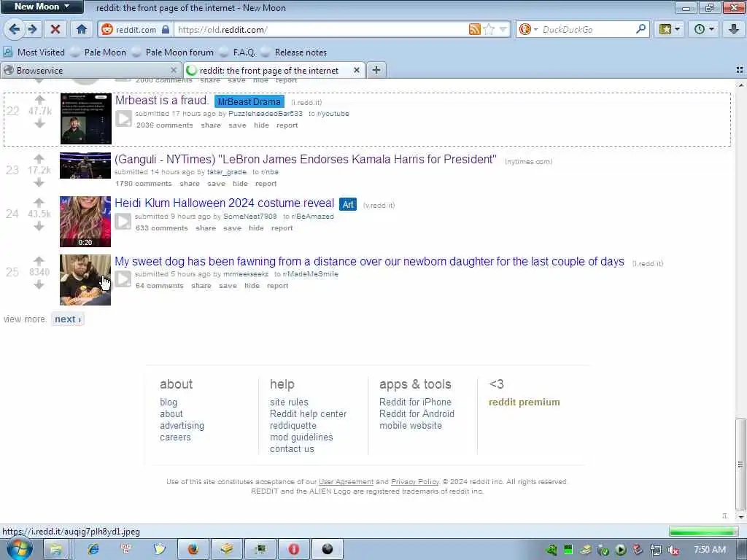Viewport: 747px width, 560px height.
Task: Open the Pale Moon forum bookmark
Action: pos(173,52)
